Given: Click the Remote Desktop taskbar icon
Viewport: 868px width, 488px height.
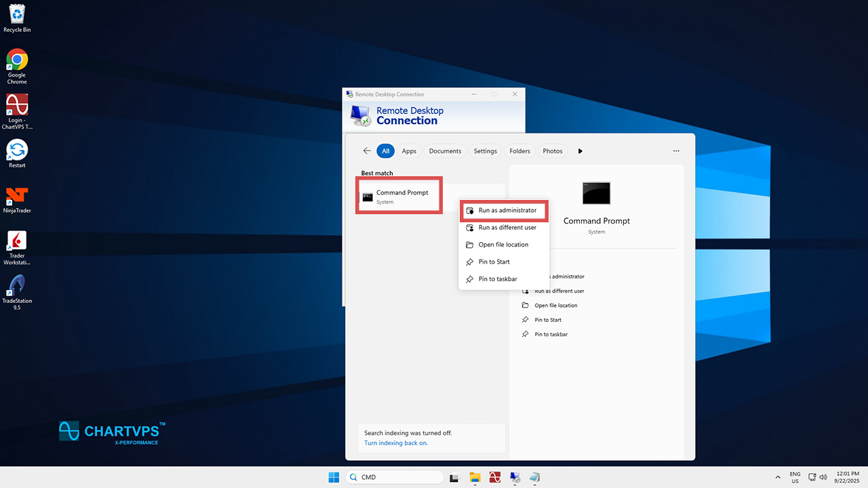Looking at the screenshot, I should 515,477.
